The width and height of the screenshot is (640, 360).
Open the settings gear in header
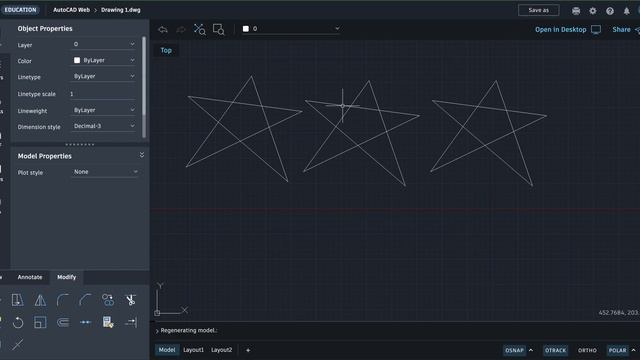pyautogui.click(x=593, y=11)
